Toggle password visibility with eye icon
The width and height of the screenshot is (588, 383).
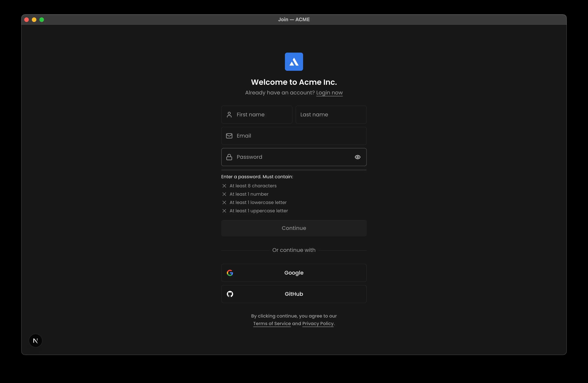pos(357,157)
